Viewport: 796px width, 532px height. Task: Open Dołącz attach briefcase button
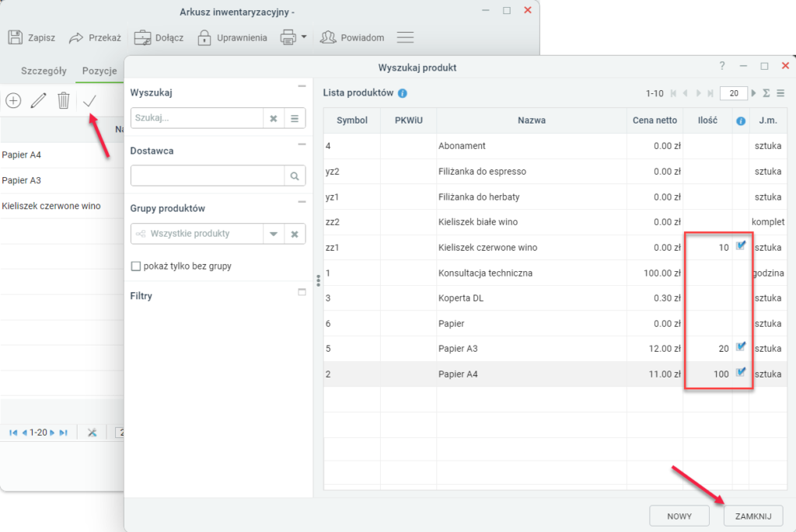pos(159,37)
